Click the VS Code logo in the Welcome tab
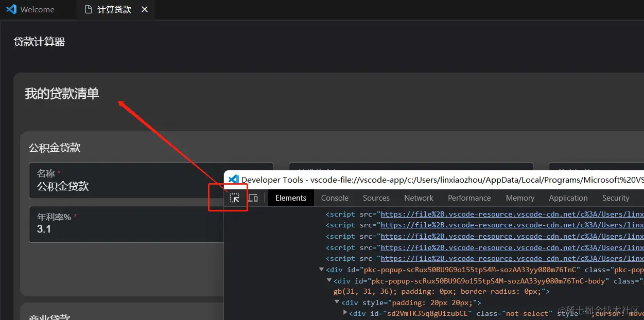Viewport: 644px width, 320px height. click(x=11, y=9)
